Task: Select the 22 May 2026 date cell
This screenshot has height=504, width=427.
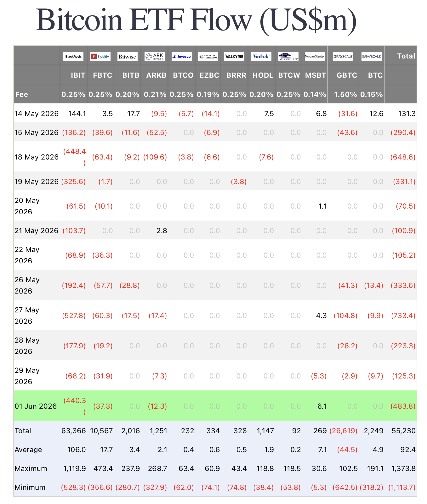Action: pos(27,255)
